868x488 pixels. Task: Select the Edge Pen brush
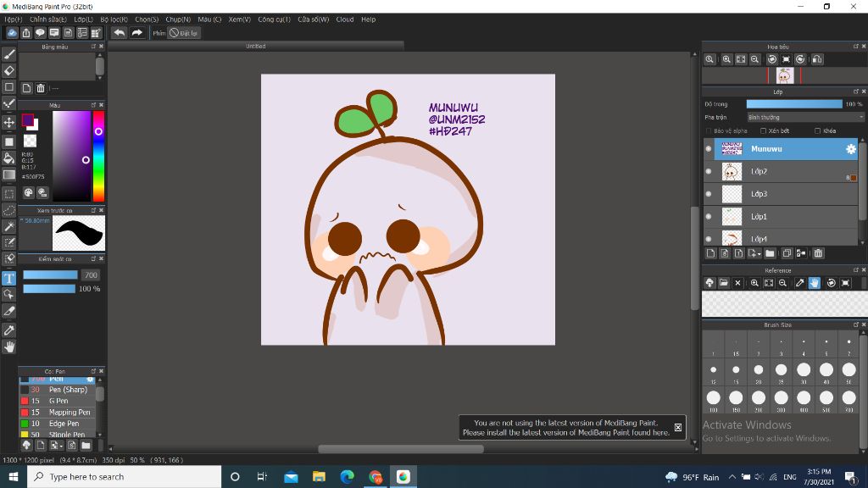click(x=58, y=424)
